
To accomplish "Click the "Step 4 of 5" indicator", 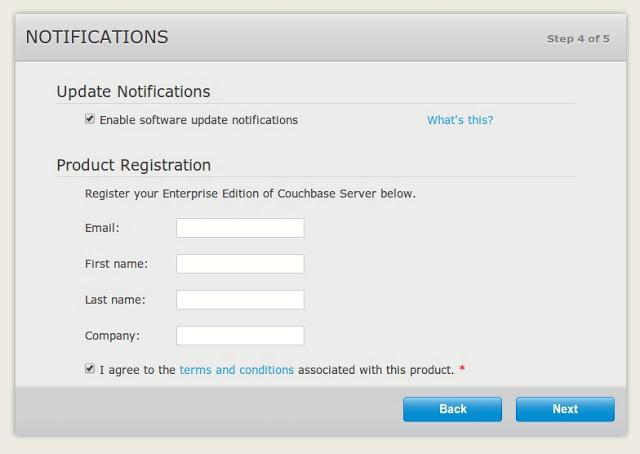I will [x=578, y=39].
